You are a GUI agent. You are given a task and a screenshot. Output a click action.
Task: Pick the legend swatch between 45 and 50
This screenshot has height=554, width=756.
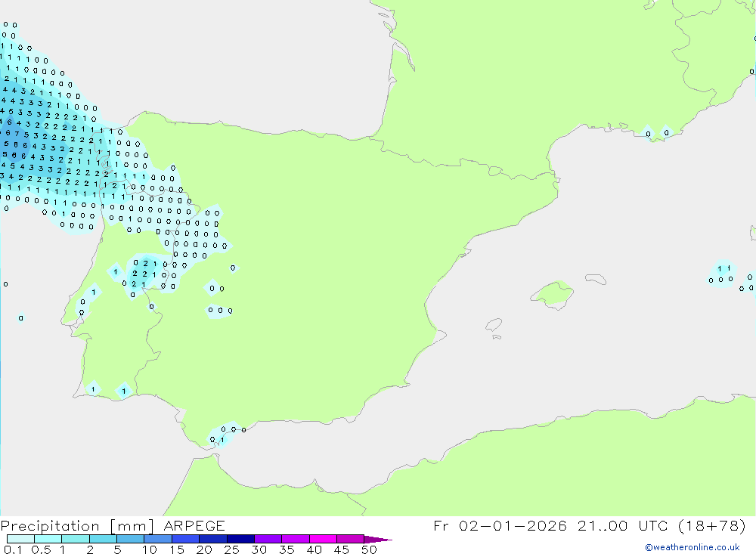[x=350, y=539]
